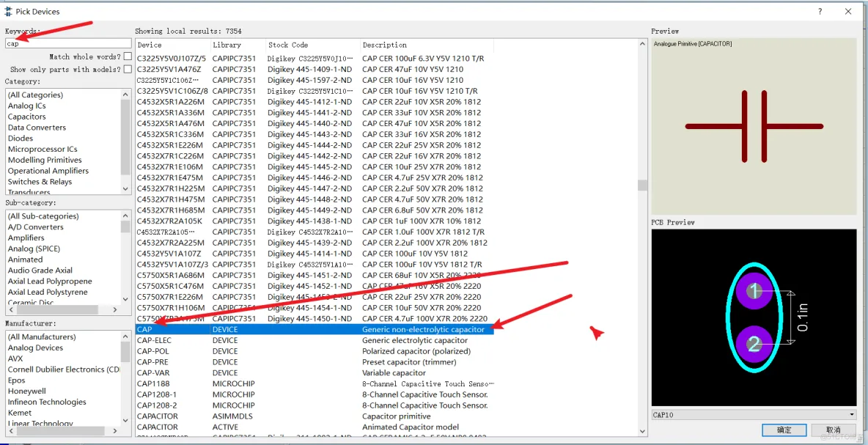The height and width of the screenshot is (445, 868).
Task: Click the help question mark button
Action: (820, 11)
